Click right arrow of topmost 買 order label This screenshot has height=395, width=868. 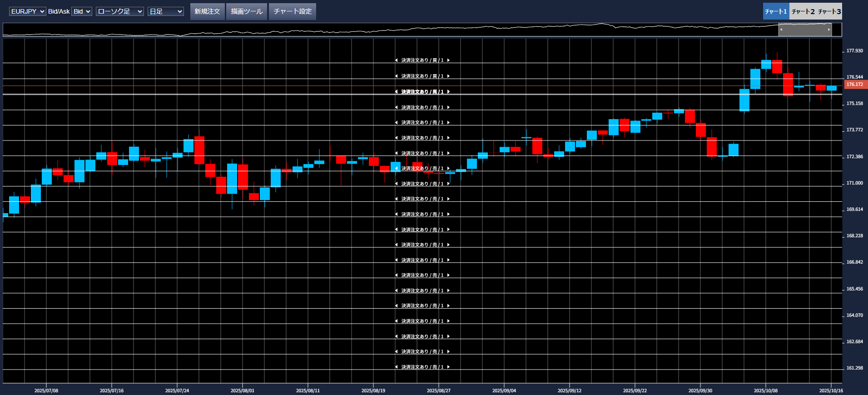click(x=448, y=60)
